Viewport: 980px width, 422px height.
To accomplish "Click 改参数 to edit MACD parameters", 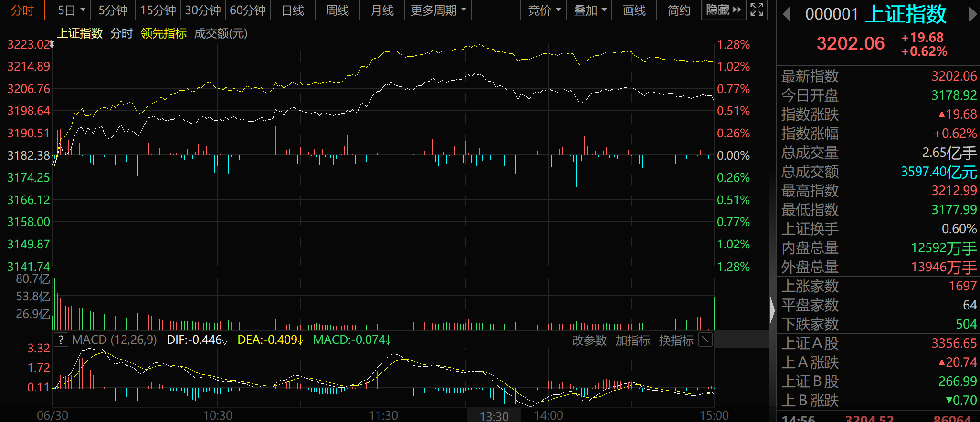I will tap(589, 340).
